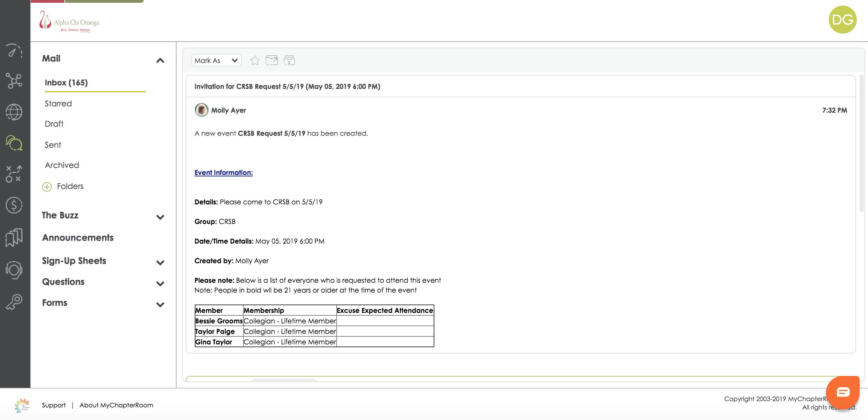Open the Starred mail folder
The height and width of the screenshot is (420, 868).
(x=58, y=104)
